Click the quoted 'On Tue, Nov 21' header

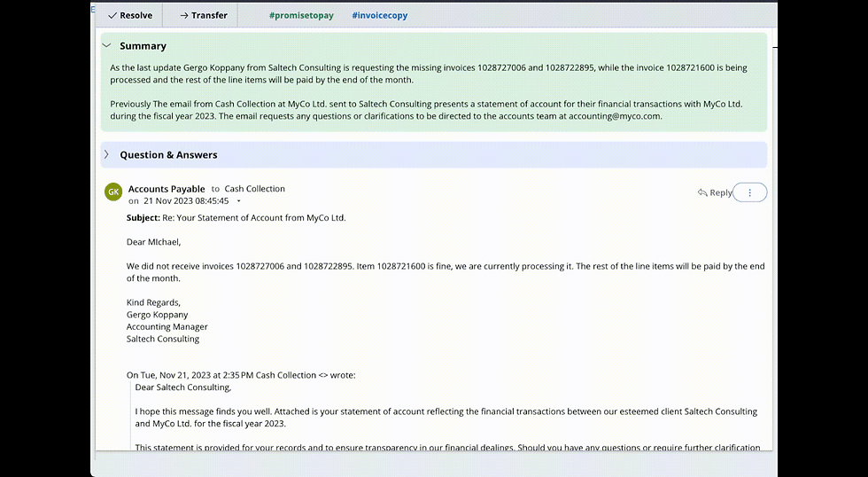pyautogui.click(x=240, y=375)
